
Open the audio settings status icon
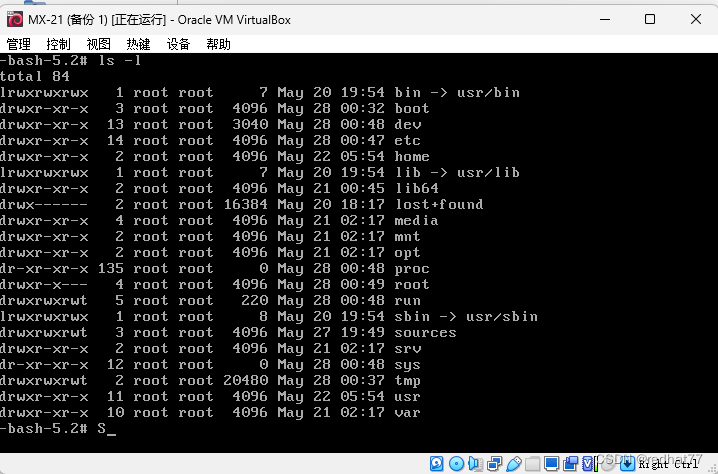[x=475, y=463]
